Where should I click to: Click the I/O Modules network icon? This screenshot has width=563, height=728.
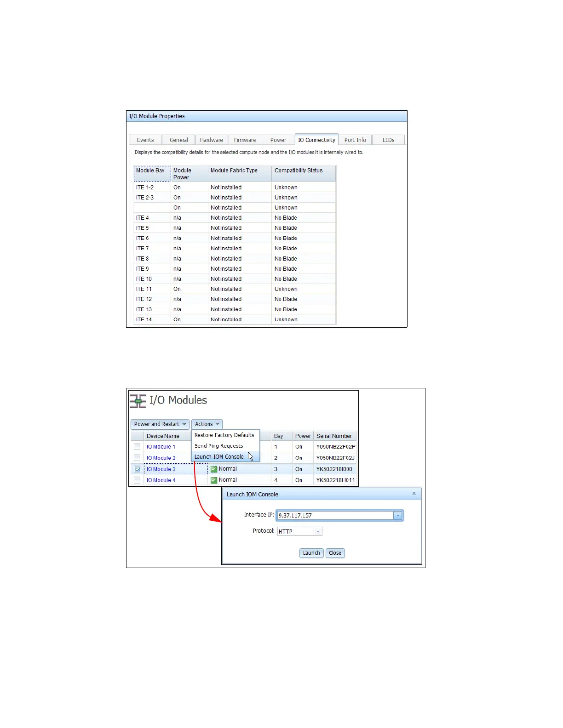(x=138, y=401)
